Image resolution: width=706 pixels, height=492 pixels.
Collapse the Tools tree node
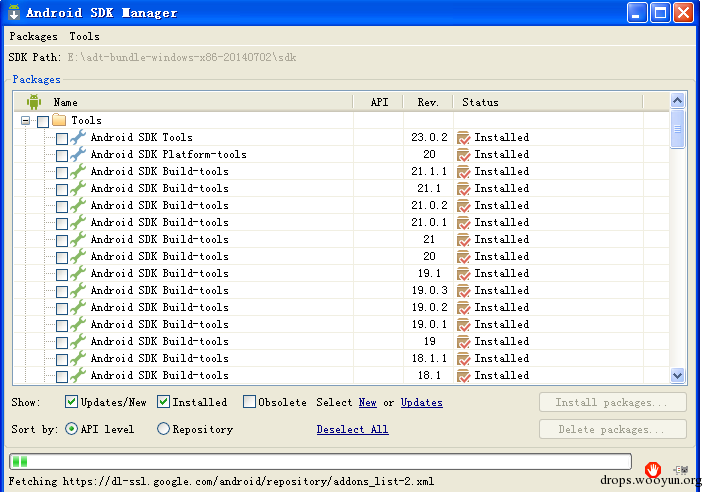(x=26, y=120)
